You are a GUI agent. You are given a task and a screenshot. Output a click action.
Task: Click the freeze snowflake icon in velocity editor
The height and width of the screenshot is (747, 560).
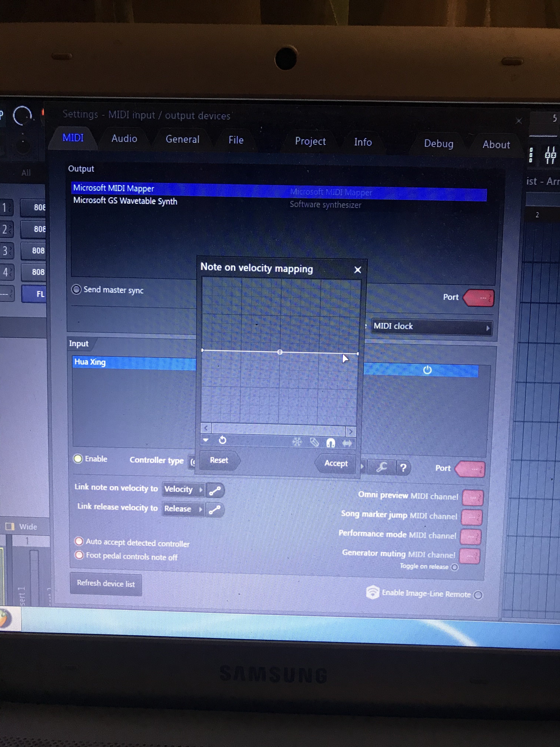coord(297,442)
